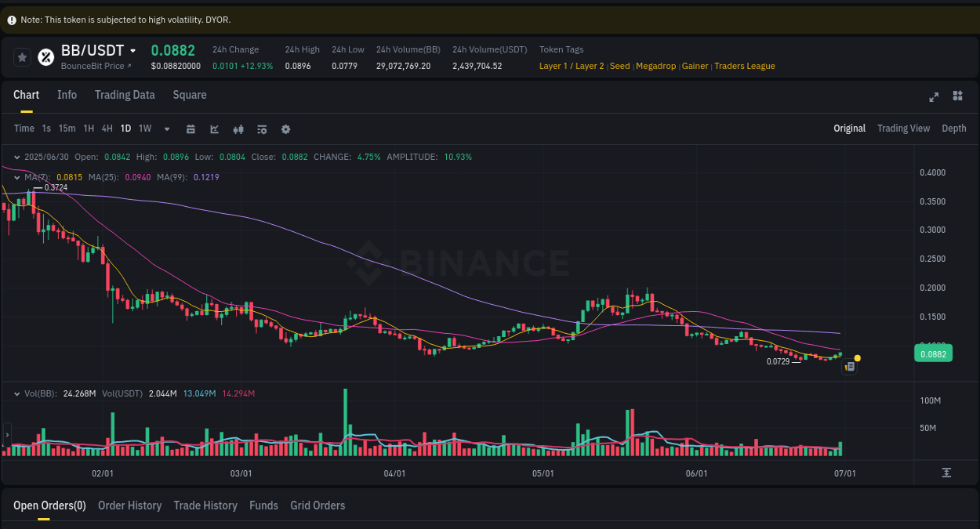
Task: Open the date range calendar icon on chart toolbar
Action: tap(191, 129)
